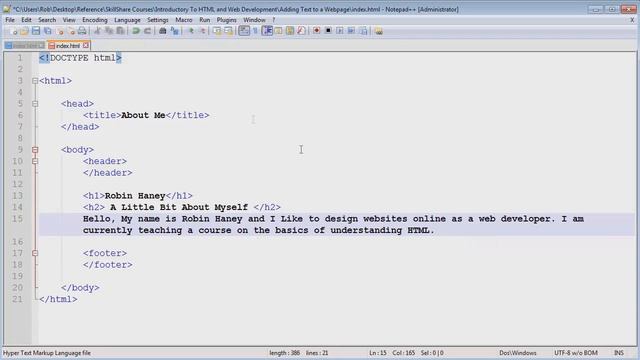Click the Open file toolbar icon

coord(24,31)
